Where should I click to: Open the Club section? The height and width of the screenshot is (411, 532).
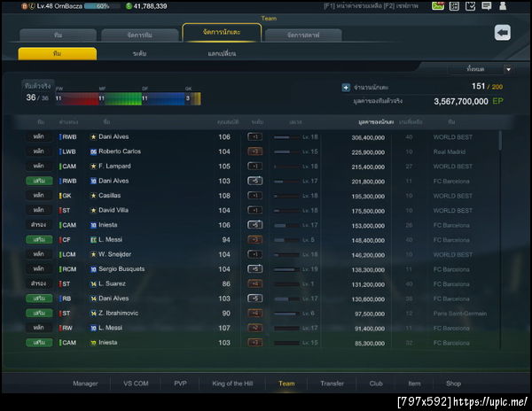(x=376, y=384)
